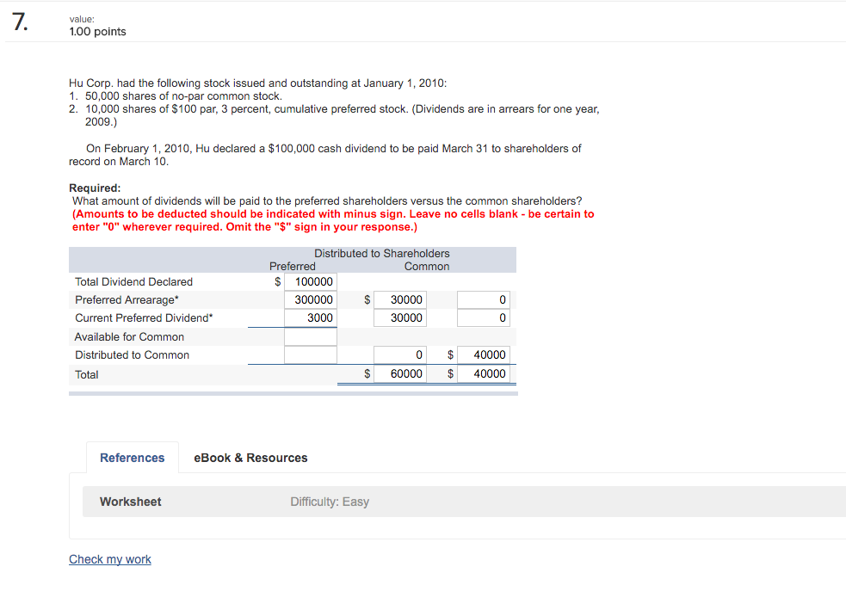Select the Total Dividend Declared field showing 100000
Image resolution: width=846 pixels, height=616 pixels.
click(x=311, y=281)
